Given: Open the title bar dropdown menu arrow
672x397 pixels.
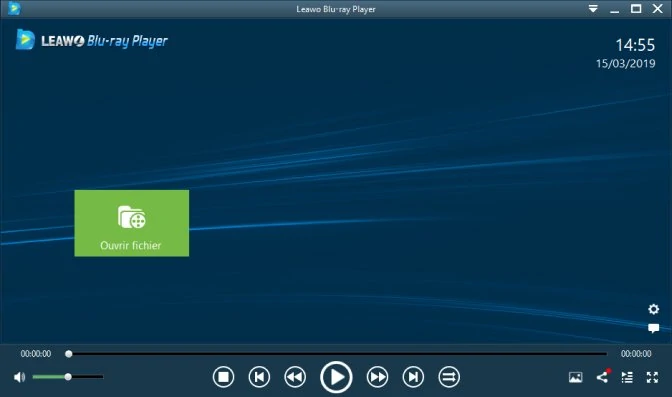Looking at the screenshot, I should coord(593,9).
